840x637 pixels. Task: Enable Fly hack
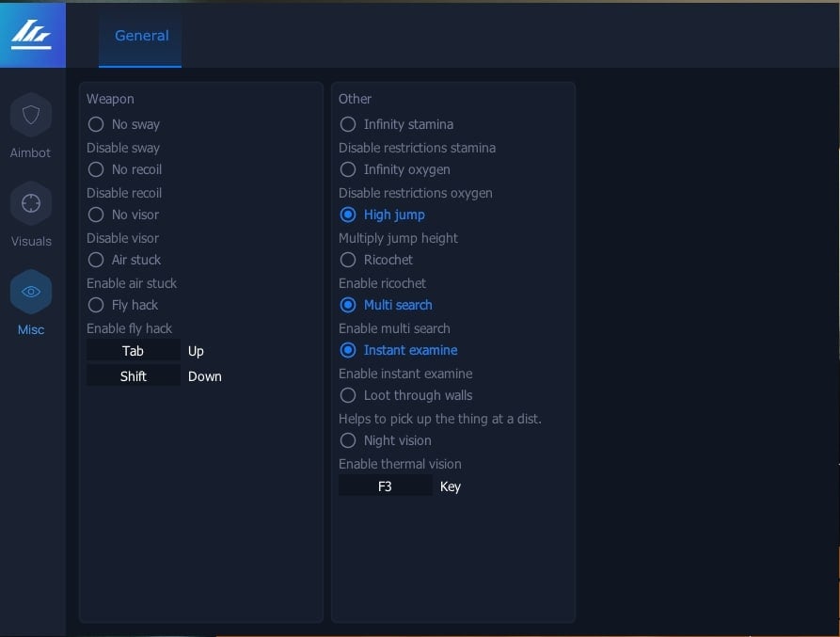96,305
